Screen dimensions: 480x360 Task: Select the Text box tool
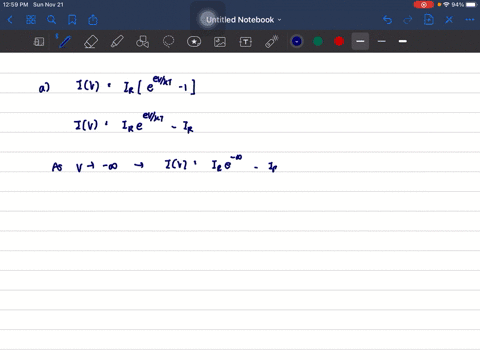point(246,42)
